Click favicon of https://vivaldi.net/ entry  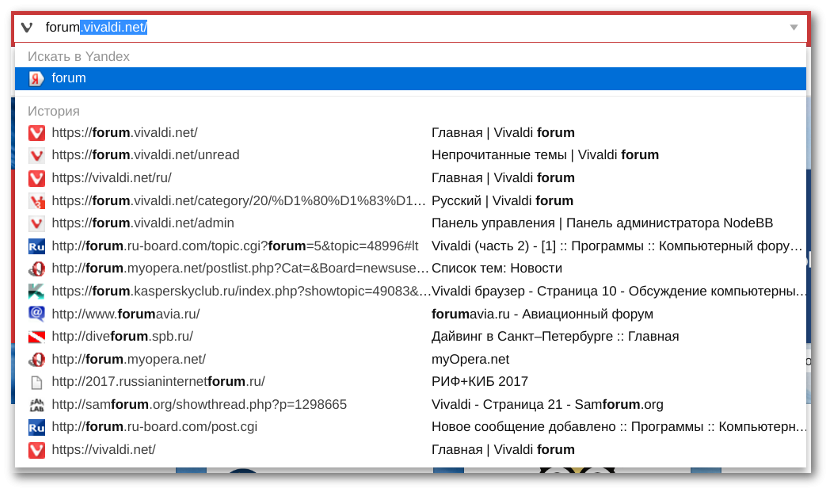pos(36,450)
